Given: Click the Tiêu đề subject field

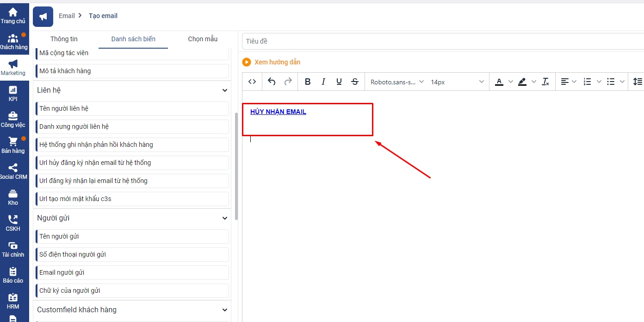Looking at the screenshot, I should [x=440, y=41].
